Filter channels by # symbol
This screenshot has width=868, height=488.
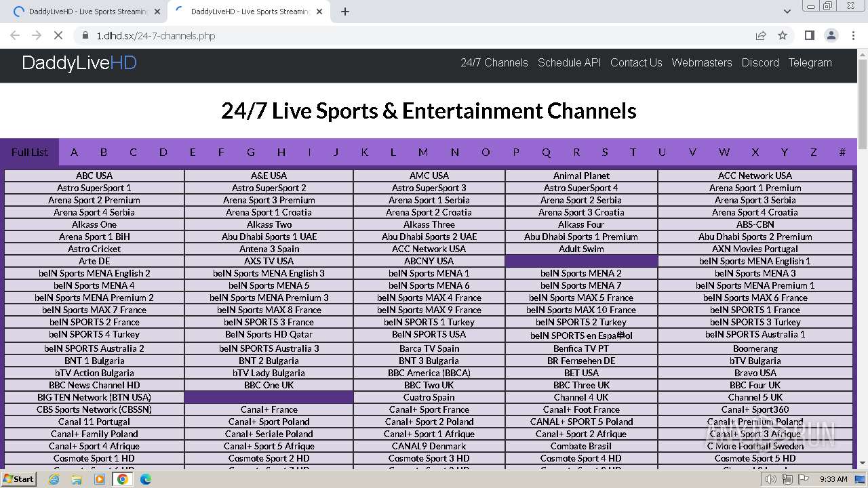click(x=842, y=152)
